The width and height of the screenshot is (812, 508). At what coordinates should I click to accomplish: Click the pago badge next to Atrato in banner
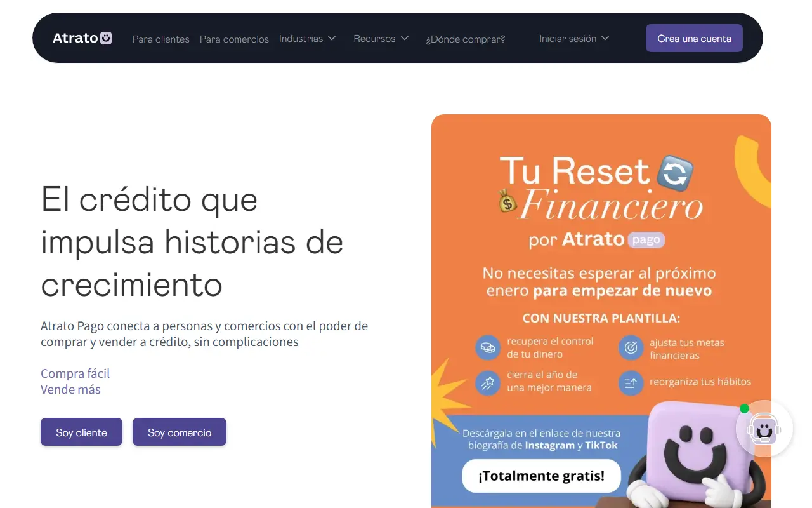[x=646, y=240]
